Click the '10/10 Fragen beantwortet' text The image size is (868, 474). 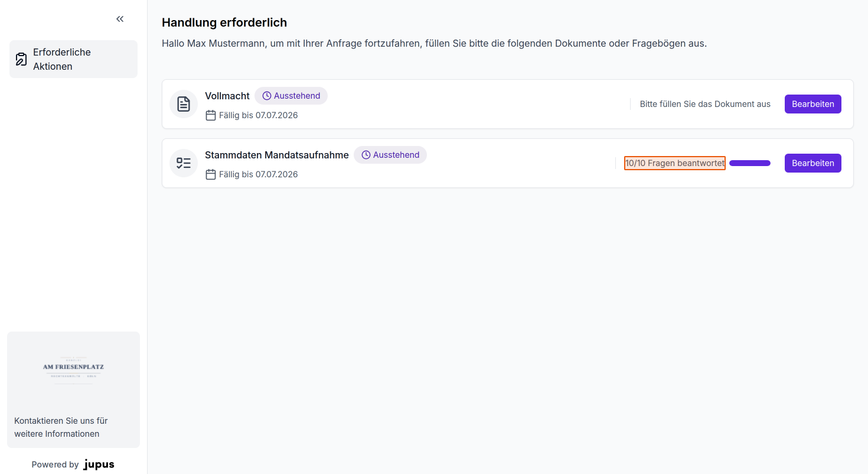(675, 163)
